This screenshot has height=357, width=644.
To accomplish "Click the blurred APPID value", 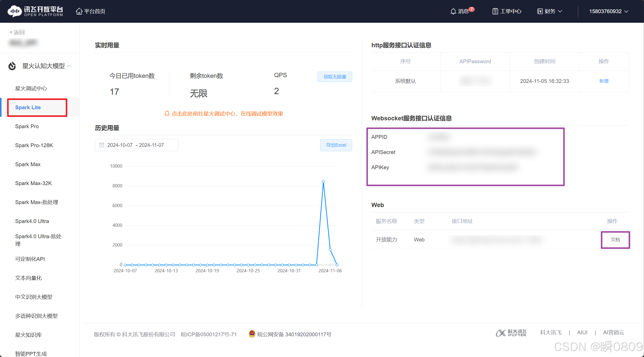I will [x=439, y=137].
